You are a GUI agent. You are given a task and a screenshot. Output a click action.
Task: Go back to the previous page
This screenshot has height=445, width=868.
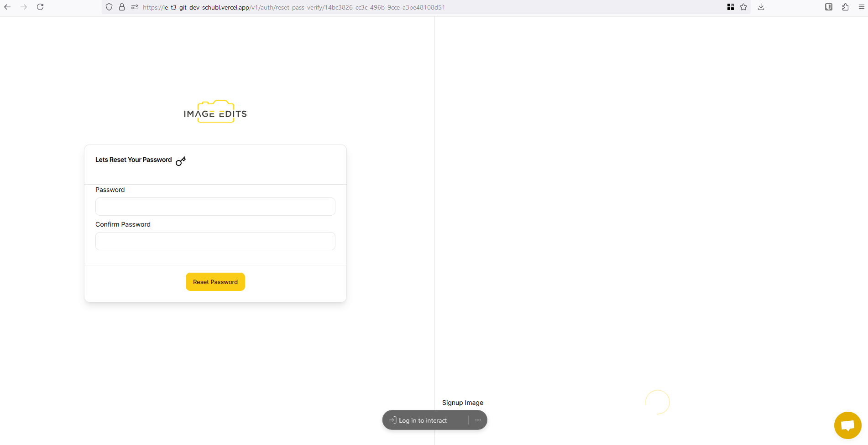7,7
